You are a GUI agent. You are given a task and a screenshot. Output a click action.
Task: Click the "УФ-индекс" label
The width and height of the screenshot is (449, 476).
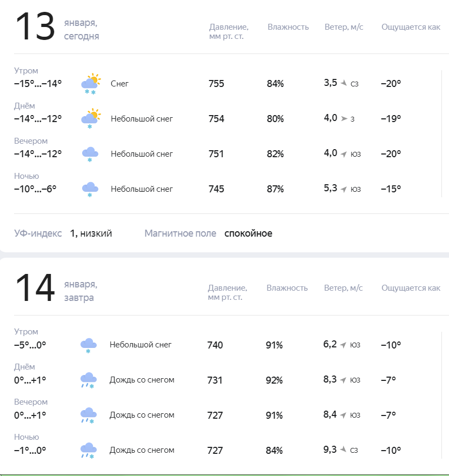point(38,233)
